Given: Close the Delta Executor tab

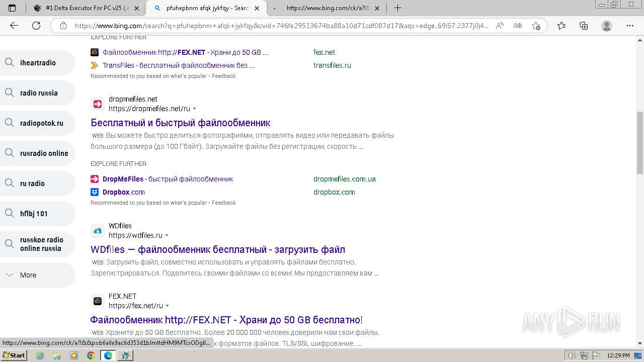Looking at the screenshot, I should pos(136,8).
